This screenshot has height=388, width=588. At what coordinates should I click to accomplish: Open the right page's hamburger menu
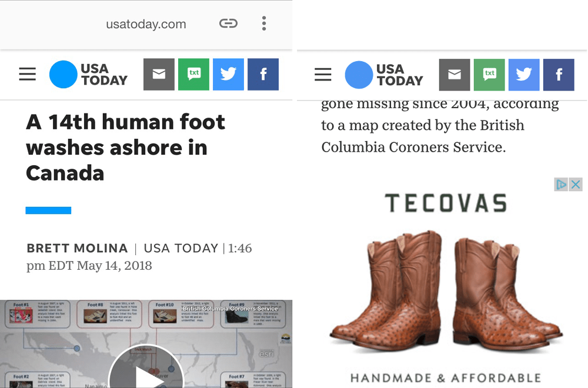[x=323, y=75]
